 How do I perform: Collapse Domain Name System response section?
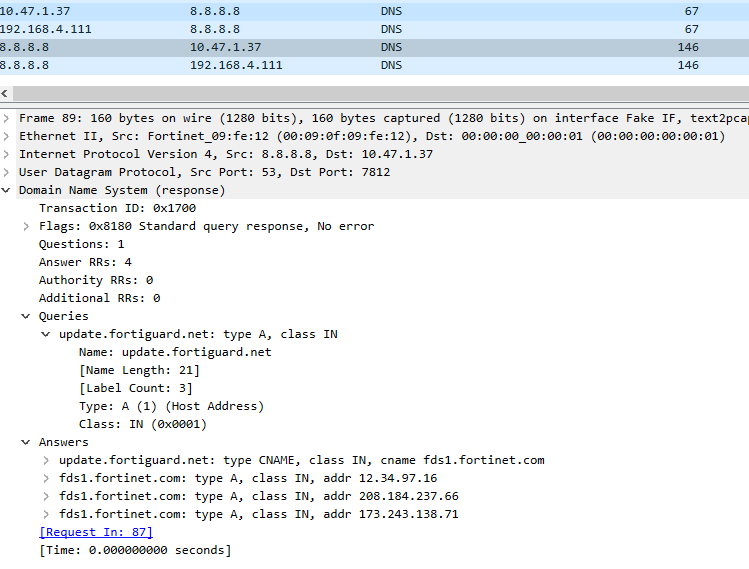pos(6,190)
